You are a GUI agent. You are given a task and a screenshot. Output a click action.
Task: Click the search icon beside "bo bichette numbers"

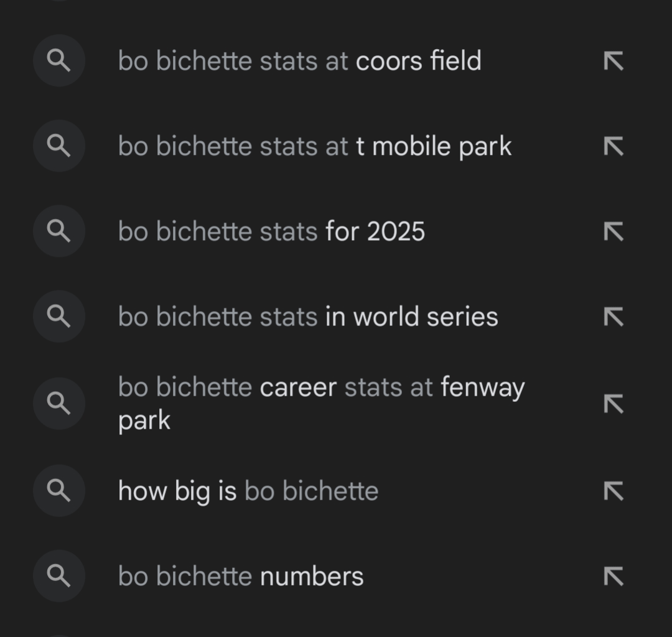pyautogui.click(x=58, y=575)
